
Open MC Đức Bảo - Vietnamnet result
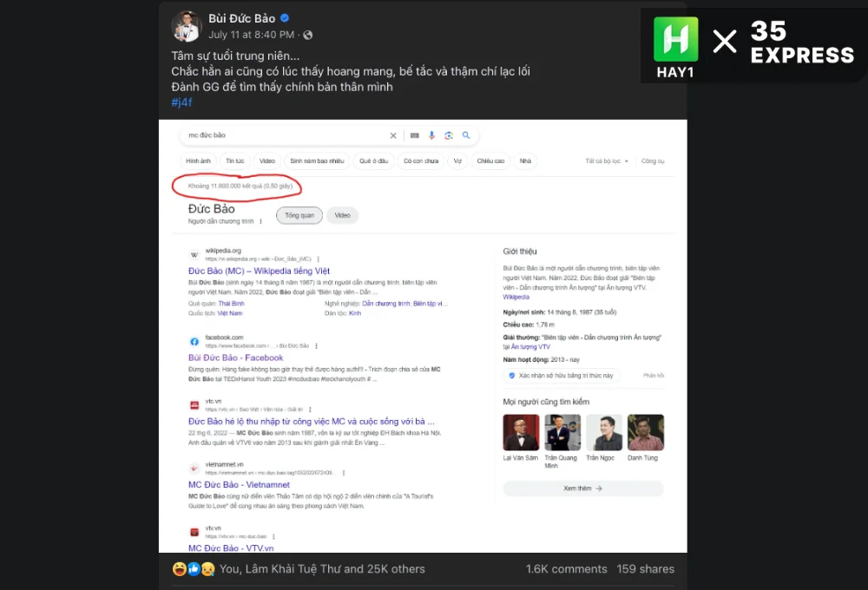pos(239,485)
